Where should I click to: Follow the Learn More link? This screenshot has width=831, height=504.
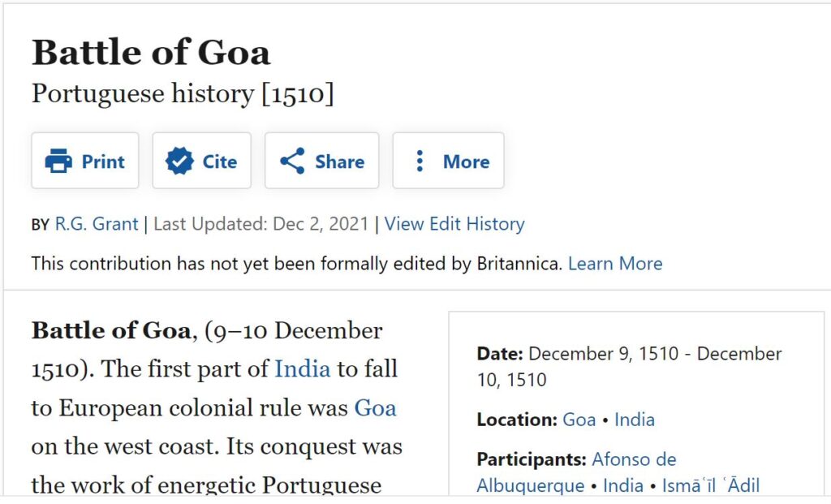tap(615, 264)
